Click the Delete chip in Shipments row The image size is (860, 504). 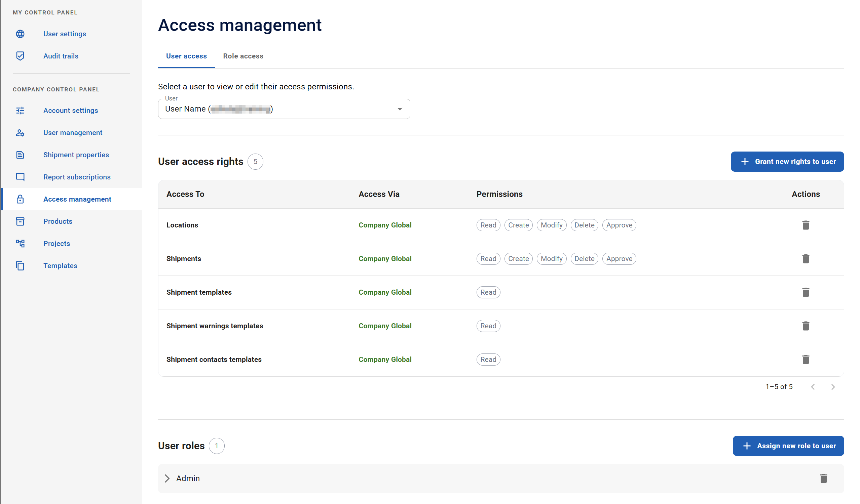pyautogui.click(x=584, y=259)
